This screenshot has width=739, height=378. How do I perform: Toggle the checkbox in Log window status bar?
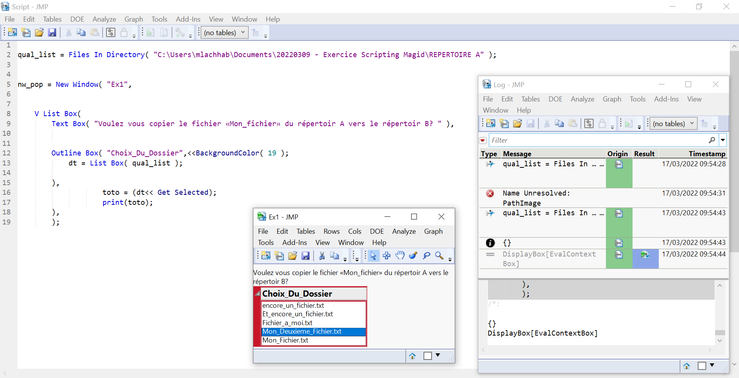pyautogui.click(x=702, y=366)
